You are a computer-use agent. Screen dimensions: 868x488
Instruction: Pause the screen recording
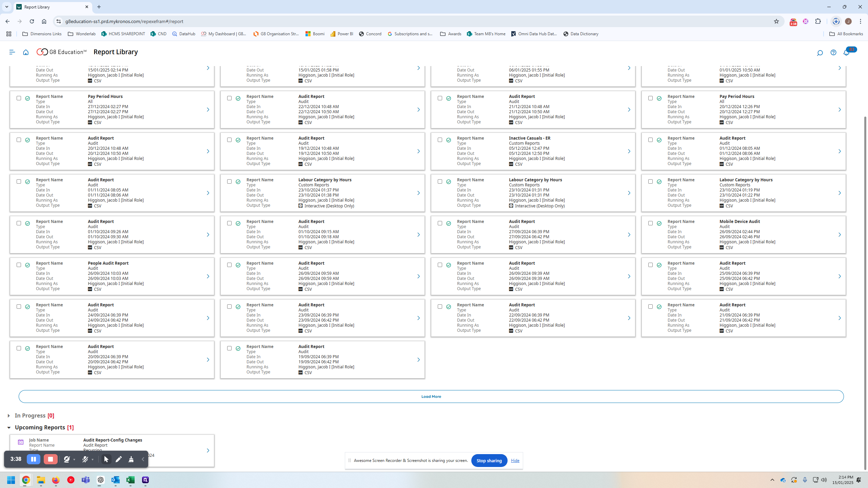point(34,459)
